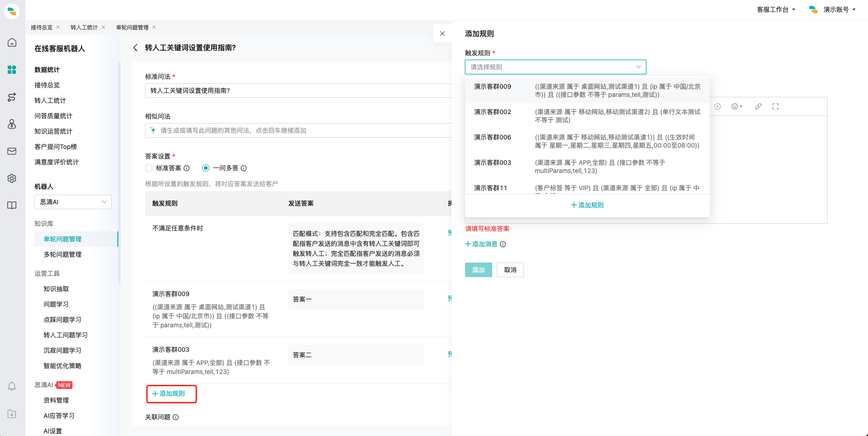Open the notification bell icon
Screen dimensions: 868x436
(12, 386)
